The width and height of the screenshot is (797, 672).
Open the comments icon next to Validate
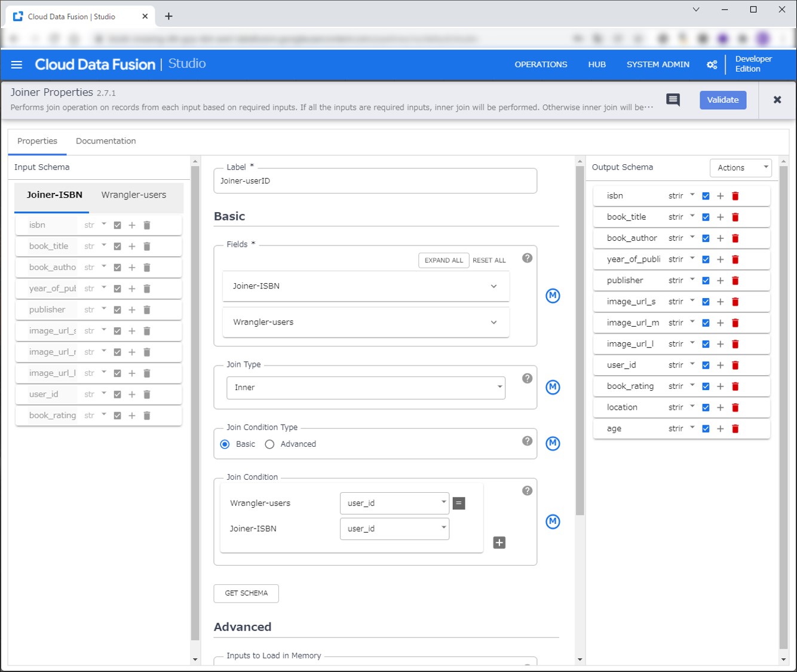click(x=673, y=100)
